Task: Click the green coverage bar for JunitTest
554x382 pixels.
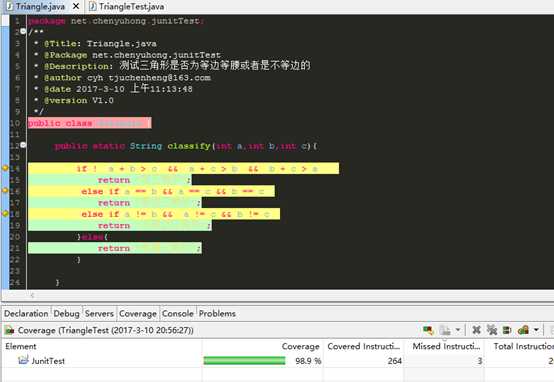Action: click(244, 361)
